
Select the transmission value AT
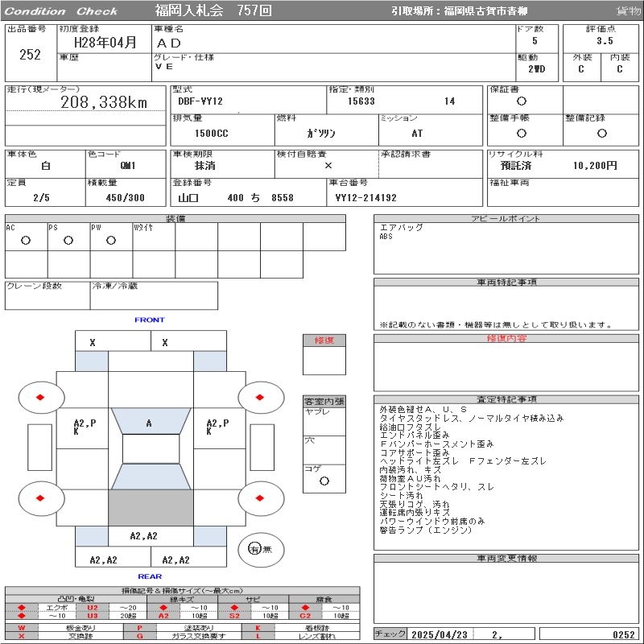pyautogui.click(x=417, y=133)
